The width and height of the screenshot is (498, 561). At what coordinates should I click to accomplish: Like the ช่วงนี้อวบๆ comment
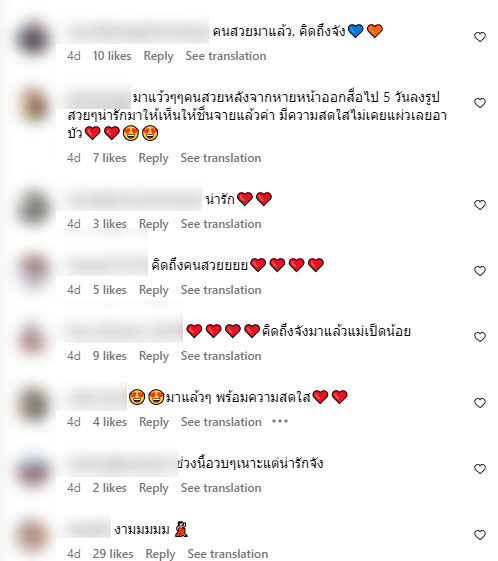coord(480,469)
